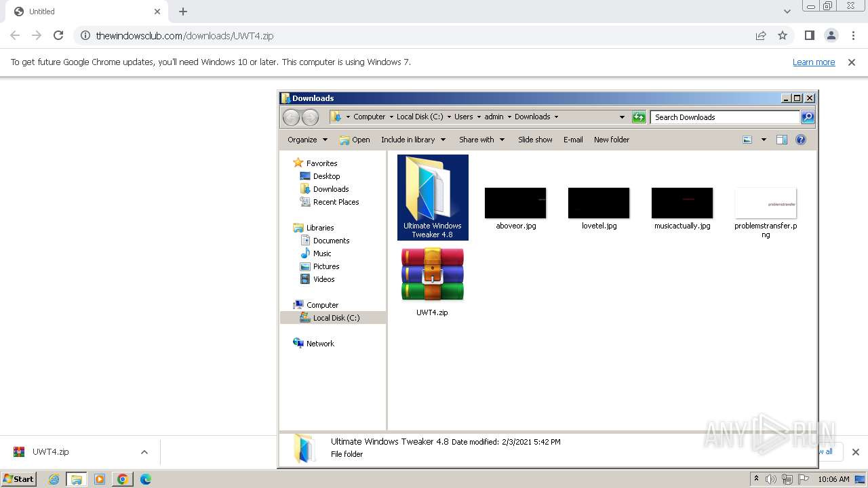Reload the Chrome page
Viewport: 868px width, 488px height.
[x=58, y=35]
